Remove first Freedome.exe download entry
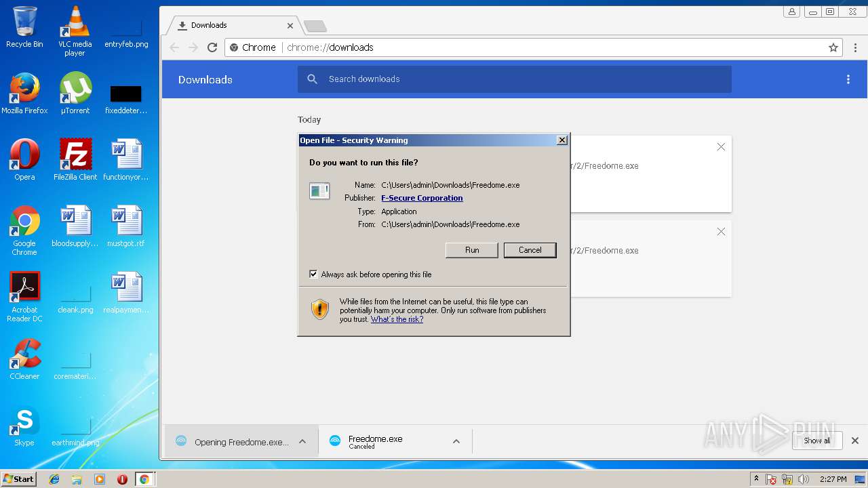The width and height of the screenshot is (868, 488). 721,147
